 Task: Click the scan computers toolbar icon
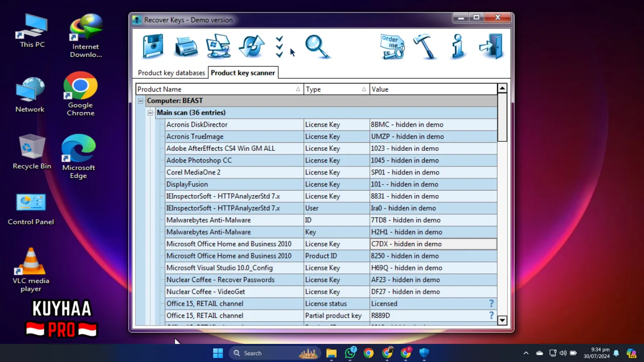[x=218, y=46]
